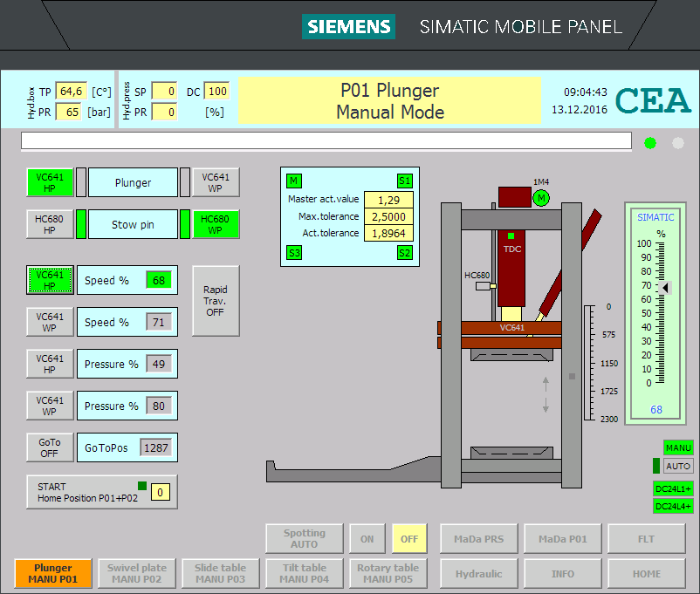
Task: Click the Master act.value field
Action: 388,200
